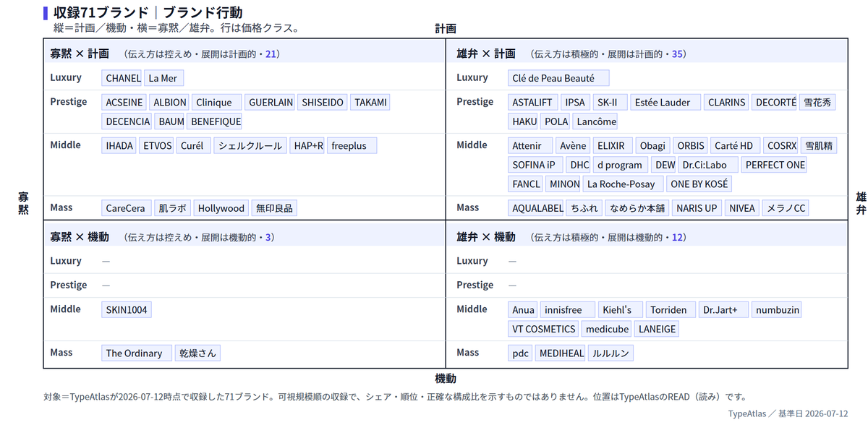The width and height of the screenshot is (868, 425).
Task: Click the DECENCIA brand chip
Action: pos(127,121)
